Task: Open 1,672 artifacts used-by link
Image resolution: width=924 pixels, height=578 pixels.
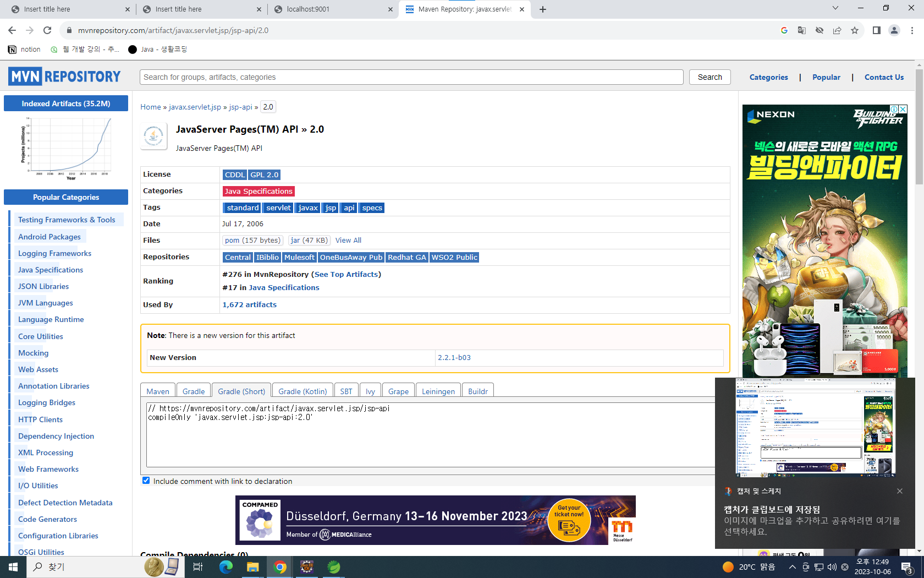Action: coord(249,304)
